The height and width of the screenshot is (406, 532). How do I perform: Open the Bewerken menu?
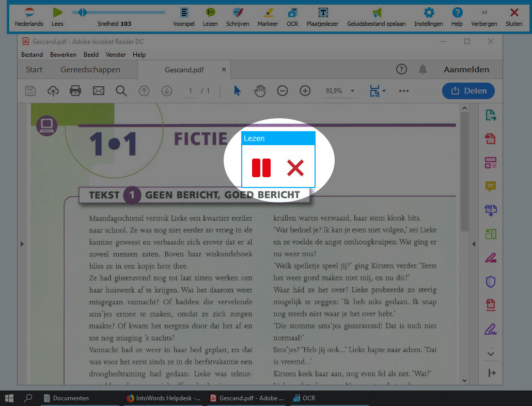pos(63,54)
